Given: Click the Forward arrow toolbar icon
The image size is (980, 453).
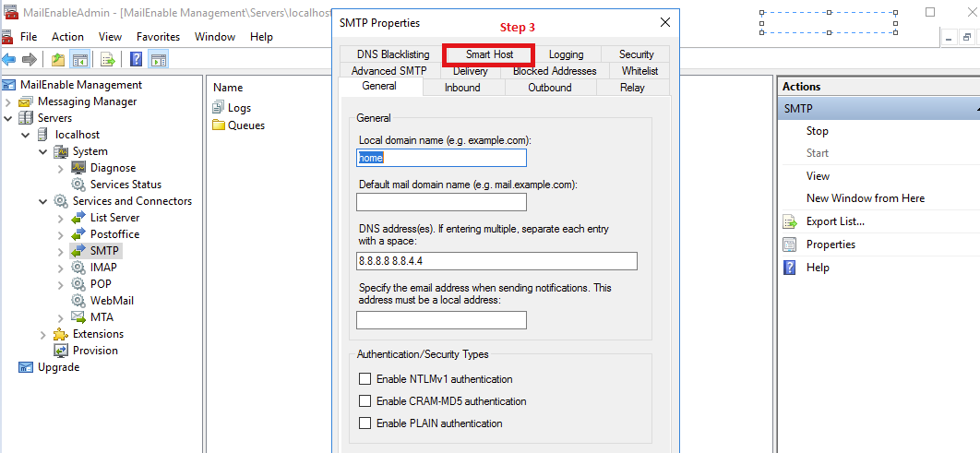Looking at the screenshot, I should tap(30, 60).
